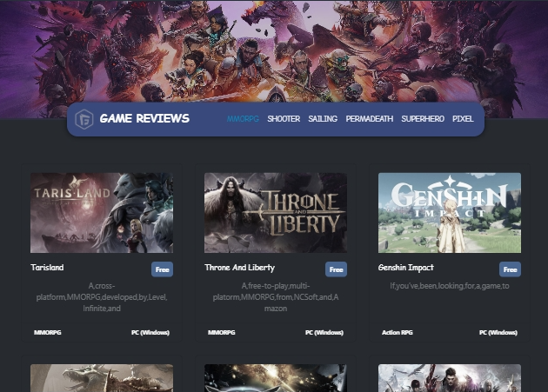Click PC (Windows) label on Throne And Liberty

[x=324, y=332]
